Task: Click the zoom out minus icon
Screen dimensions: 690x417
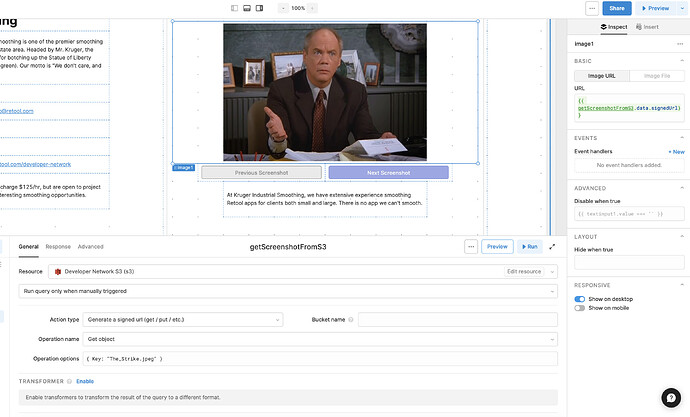Action: pos(283,8)
